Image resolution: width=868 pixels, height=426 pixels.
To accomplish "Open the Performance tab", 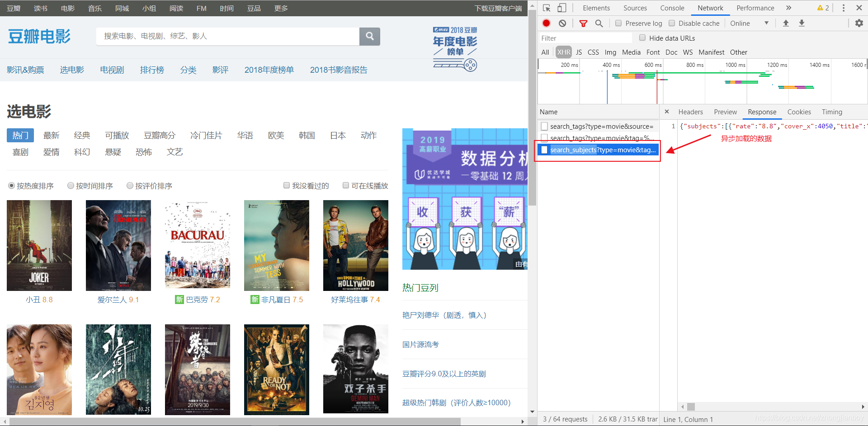I will tap(755, 8).
